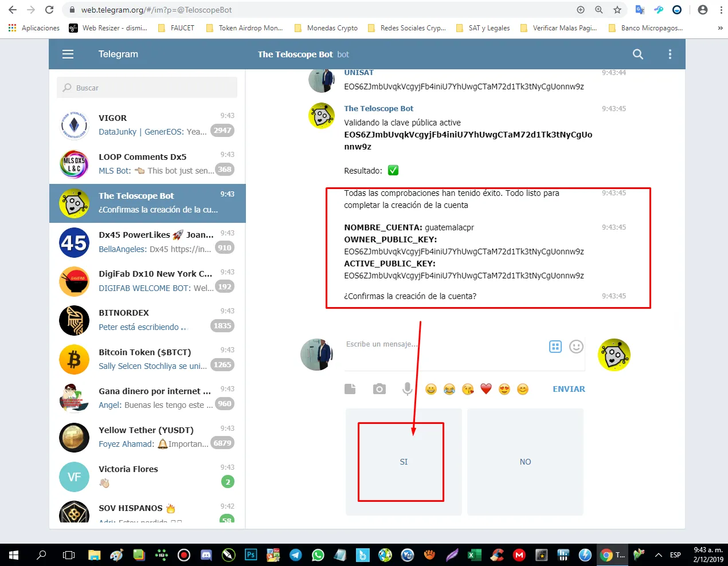Attach a file with the document icon
The image size is (728, 566).
(350, 389)
